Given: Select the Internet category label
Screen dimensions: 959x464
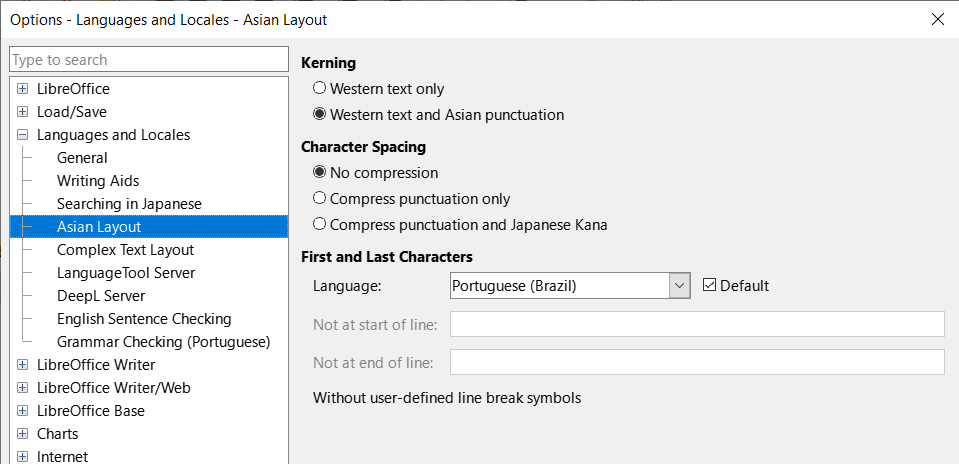Looking at the screenshot, I should (x=62, y=457).
